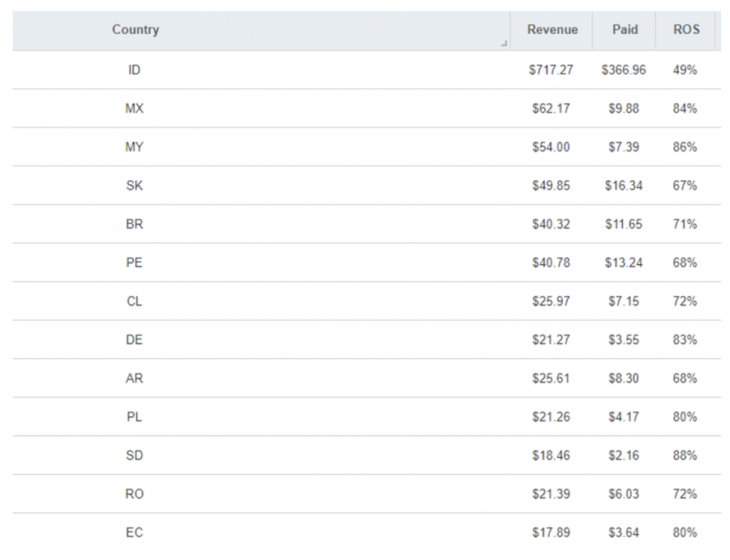730x560 pixels.
Task: Click the Country column corner menu indicator
Action: click(x=504, y=44)
